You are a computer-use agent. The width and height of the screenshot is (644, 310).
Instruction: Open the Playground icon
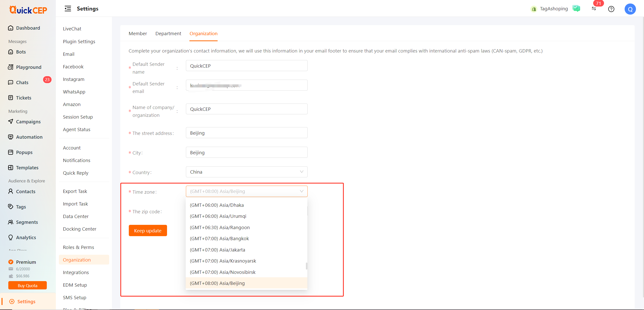[x=11, y=67]
